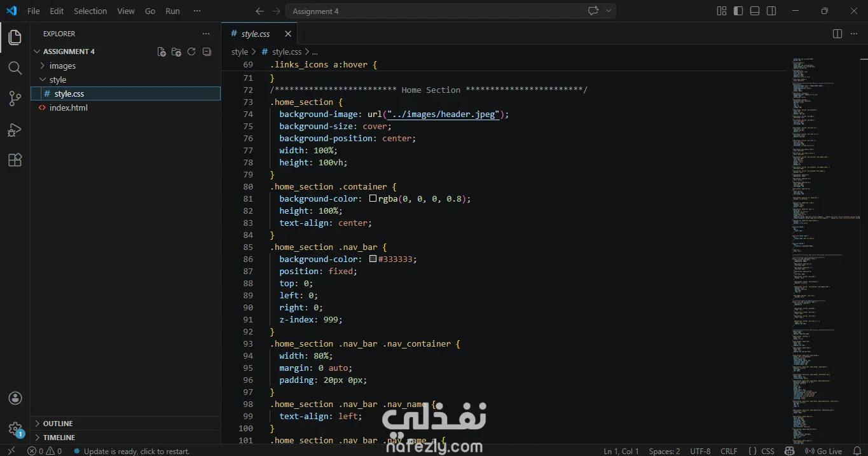Change Spaces: 2 indentation setting
868x456 pixels.
[665, 451]
